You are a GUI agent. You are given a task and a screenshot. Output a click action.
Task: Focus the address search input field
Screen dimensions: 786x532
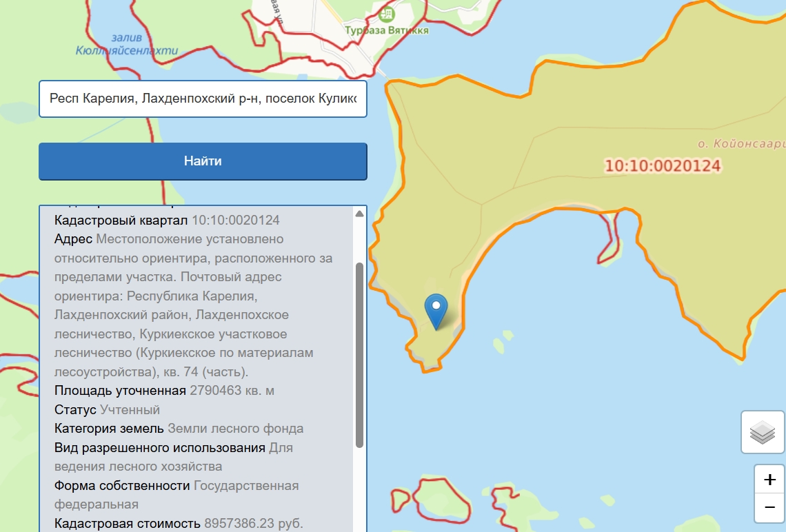203,99
